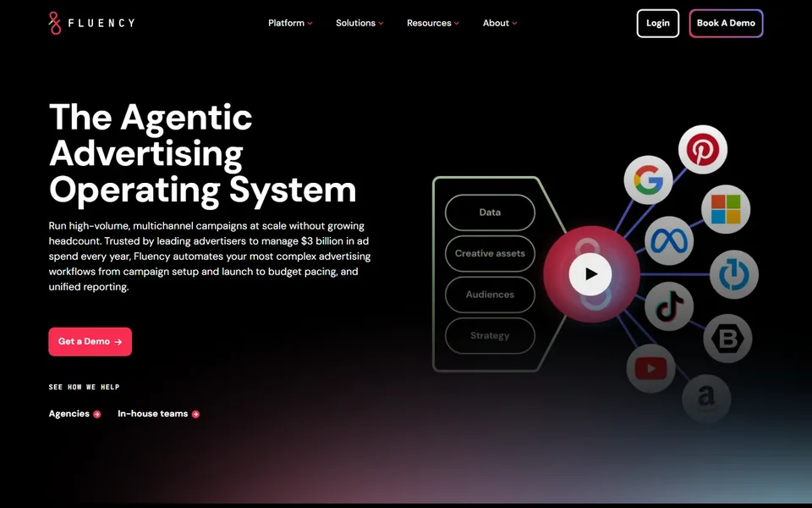Click the red Get a Demo button

point(91,341)
